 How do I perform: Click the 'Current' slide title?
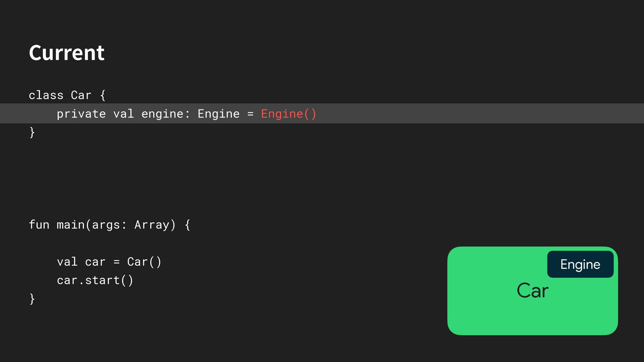pos(66,53)
